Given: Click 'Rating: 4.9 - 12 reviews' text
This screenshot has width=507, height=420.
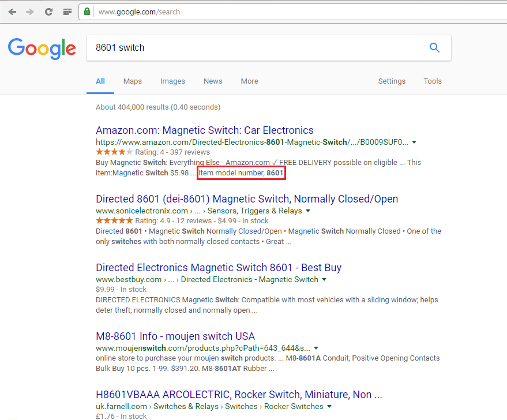Looking at the screenshot, I should pos(173,221).
